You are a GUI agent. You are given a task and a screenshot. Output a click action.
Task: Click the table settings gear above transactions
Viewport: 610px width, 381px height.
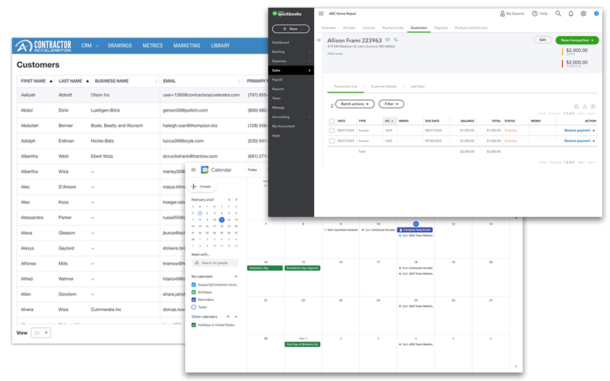click(x=593, y=106)
